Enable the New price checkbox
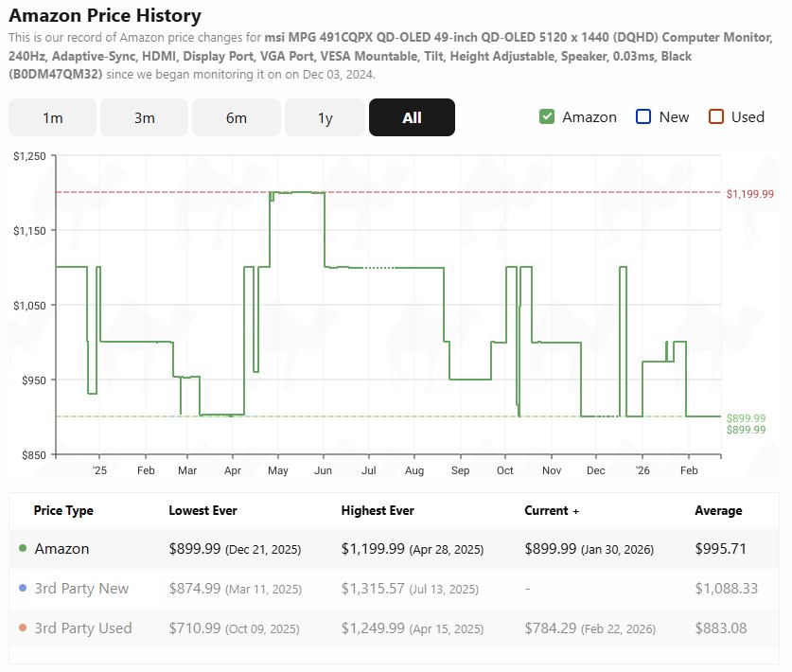 pyautogui.click(x=643, y=116)
